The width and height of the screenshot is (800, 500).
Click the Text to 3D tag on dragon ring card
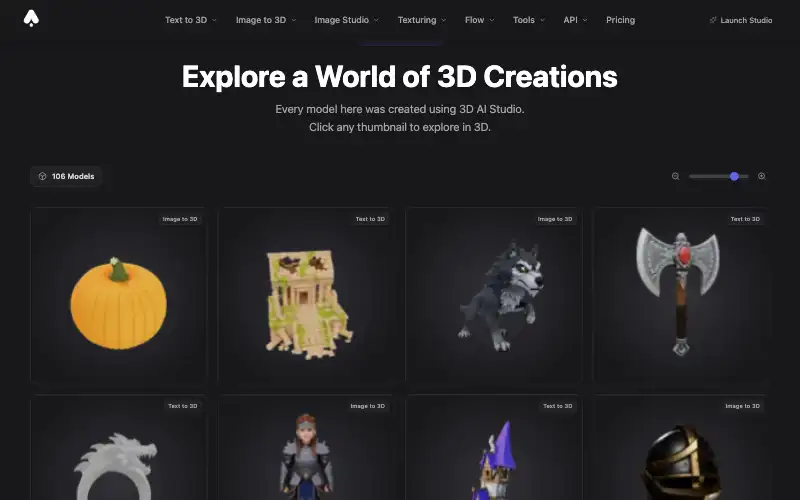(x=183, y=406)
